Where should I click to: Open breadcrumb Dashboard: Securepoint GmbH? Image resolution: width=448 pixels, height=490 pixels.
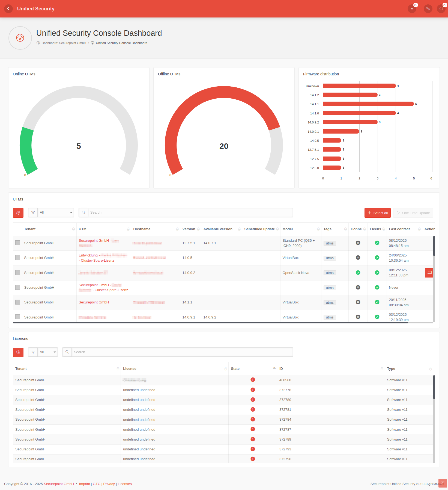63,43
